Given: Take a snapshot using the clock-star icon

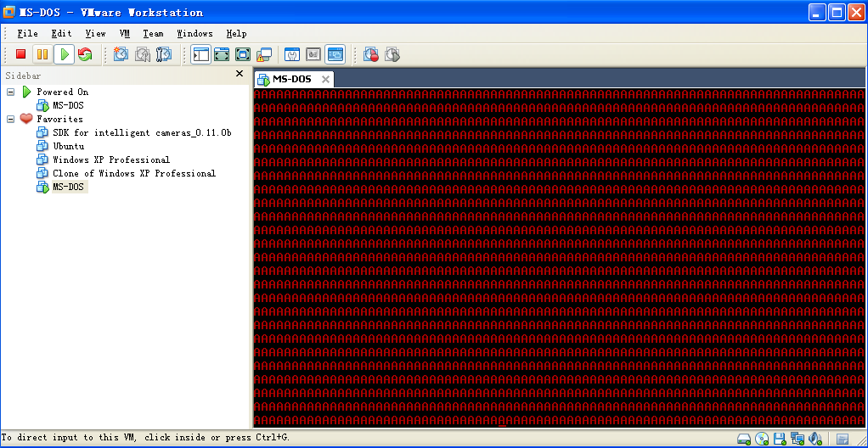Looking at the screenshot, I should pos(121,54).
